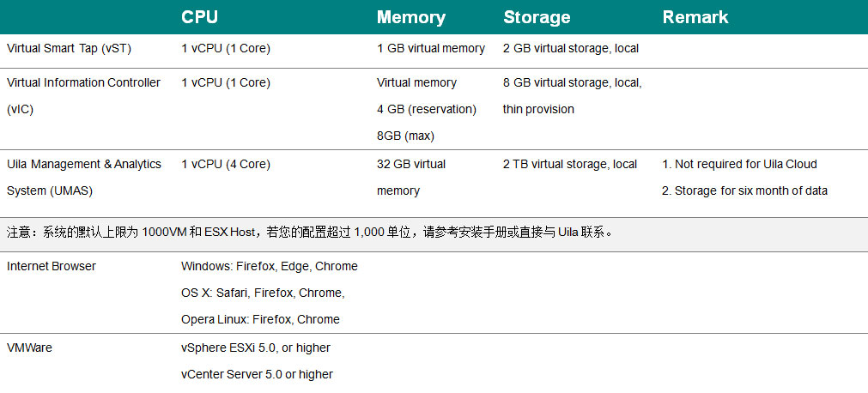
Task: Select the Virtual Information Controller row label
Action: [x=83, y=96]
